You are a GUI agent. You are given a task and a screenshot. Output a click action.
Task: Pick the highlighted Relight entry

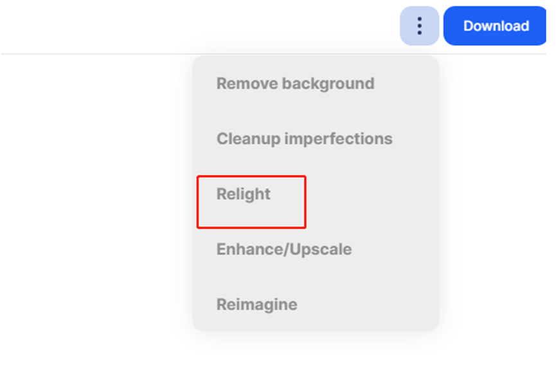pos(244,194)
